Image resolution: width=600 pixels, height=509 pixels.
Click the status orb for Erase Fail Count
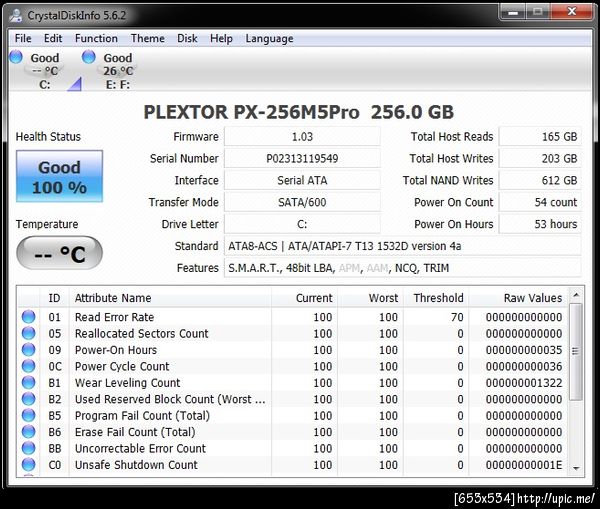click(x=28, y=432)
